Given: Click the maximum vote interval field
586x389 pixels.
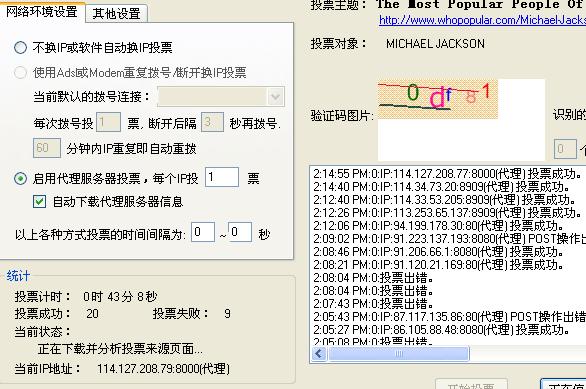Looking at the screenshot, I should pos(240,232).
